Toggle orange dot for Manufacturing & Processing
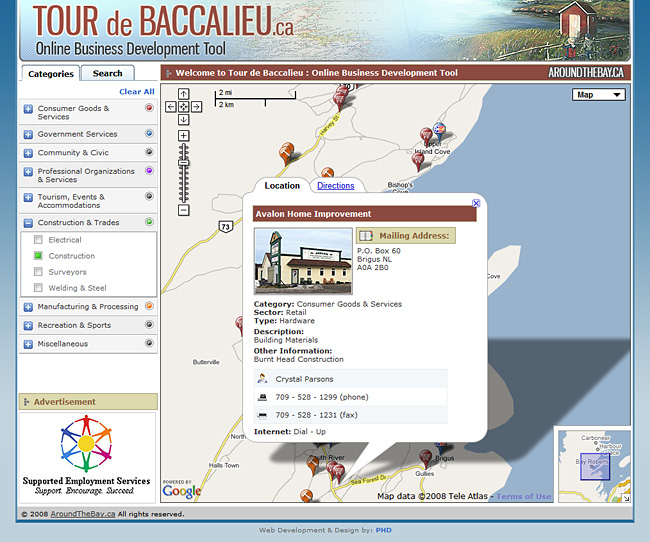Screen dimensions: 650x542 pyautogui.click(x=149, y=306)
